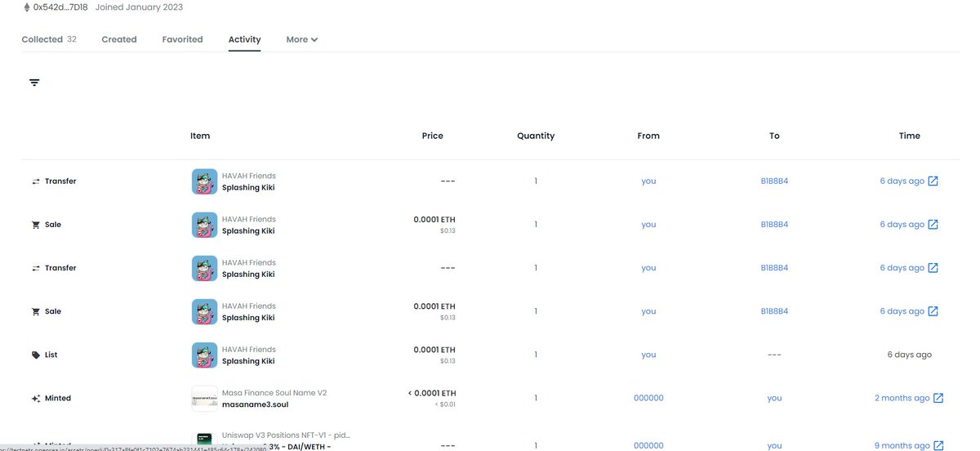Click '6 days ago' link in first Transfer row
The height and width of the screenshot is (451, 980).
pyautogui.click(x=902, y=181)
